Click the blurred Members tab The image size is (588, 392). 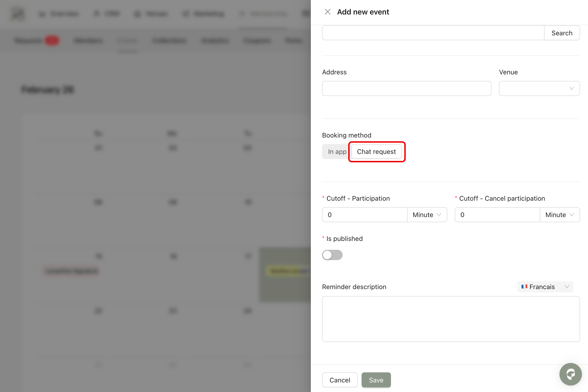coord(88,40)
